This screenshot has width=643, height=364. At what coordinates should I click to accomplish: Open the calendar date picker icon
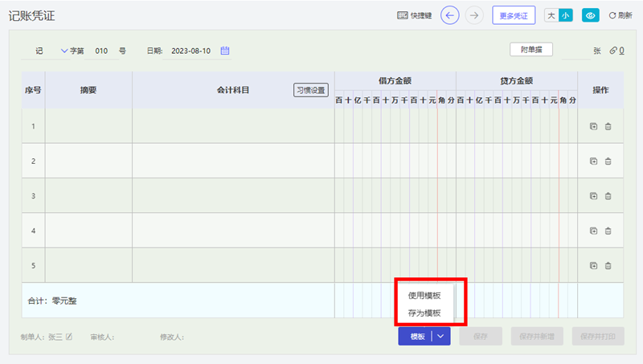(x=225, y=51)
